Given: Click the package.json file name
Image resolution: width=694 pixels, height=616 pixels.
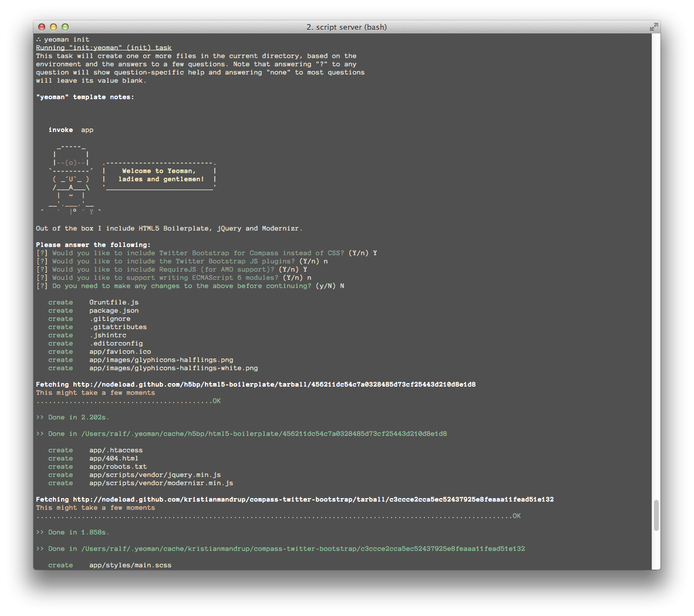Looking at the screenshot, I should 114,311.
